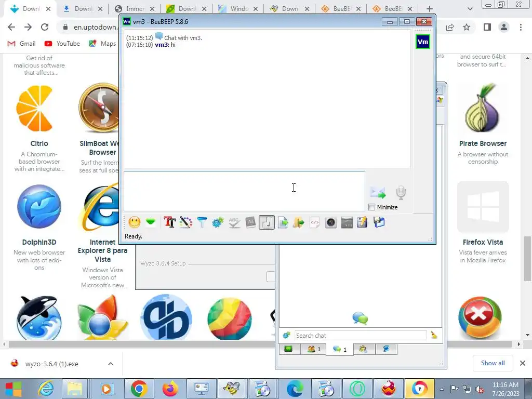Click the send file document icon
The width and height of the screenshot is (532, 399).
[x=283, y=222]
